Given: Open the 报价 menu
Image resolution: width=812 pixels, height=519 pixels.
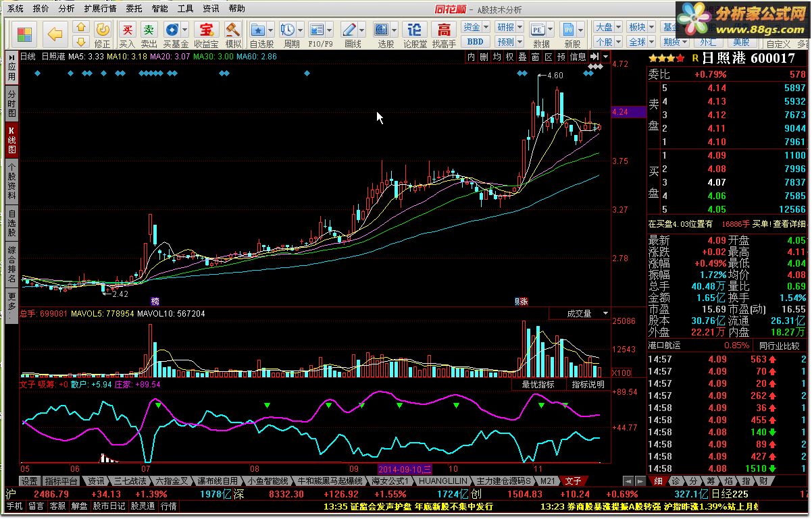Looking at the screenshot, I should coord(41,9).
